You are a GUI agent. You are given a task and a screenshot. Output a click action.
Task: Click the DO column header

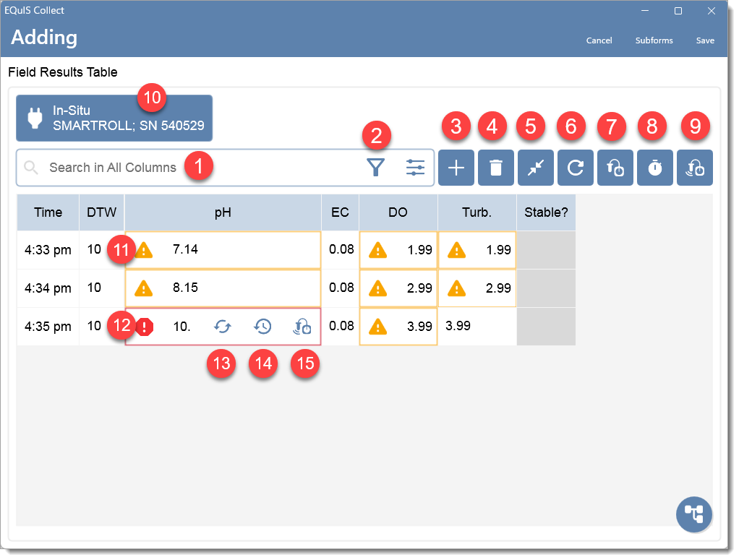(x=398, y=212)
